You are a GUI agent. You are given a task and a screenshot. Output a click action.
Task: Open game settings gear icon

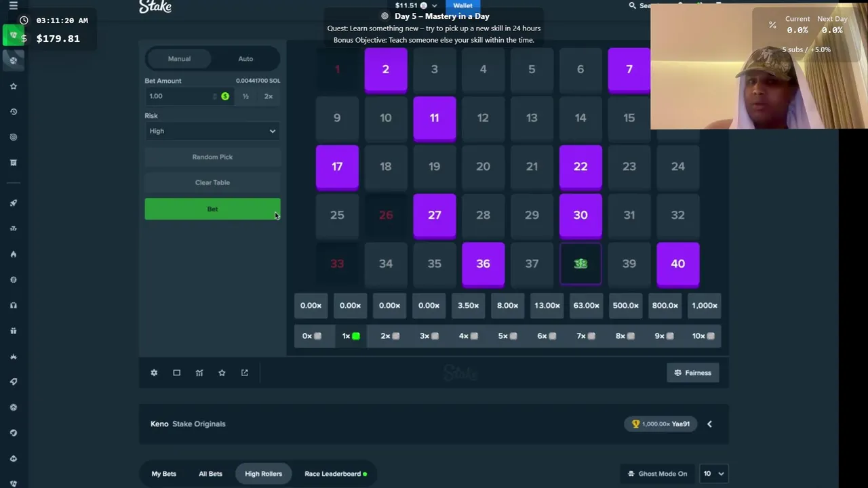coord(154,373)
